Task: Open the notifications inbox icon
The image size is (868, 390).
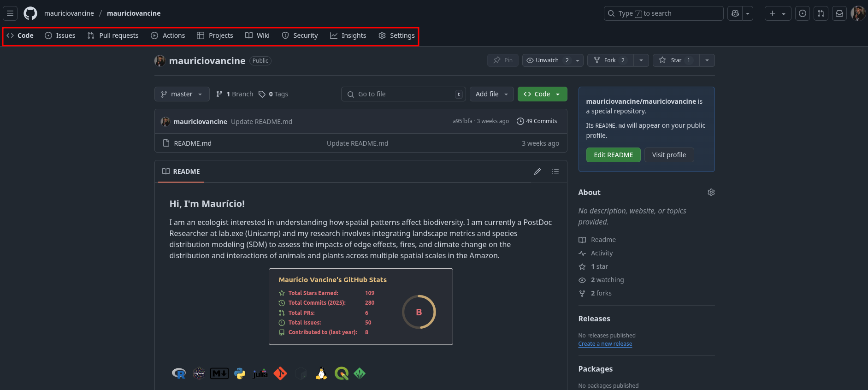Action: pyautogui.click(x=839, y=13)
